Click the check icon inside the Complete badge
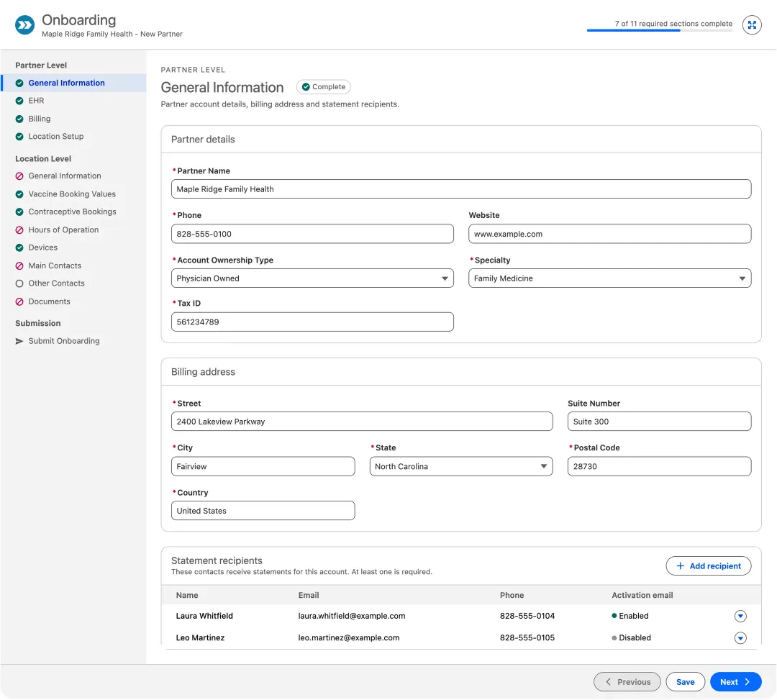 (306, 87)
